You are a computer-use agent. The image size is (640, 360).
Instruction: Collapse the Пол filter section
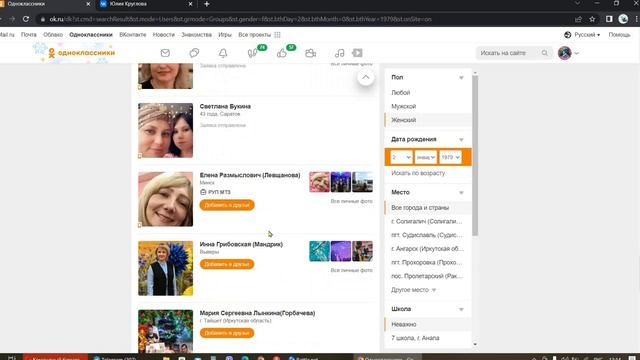461,78
